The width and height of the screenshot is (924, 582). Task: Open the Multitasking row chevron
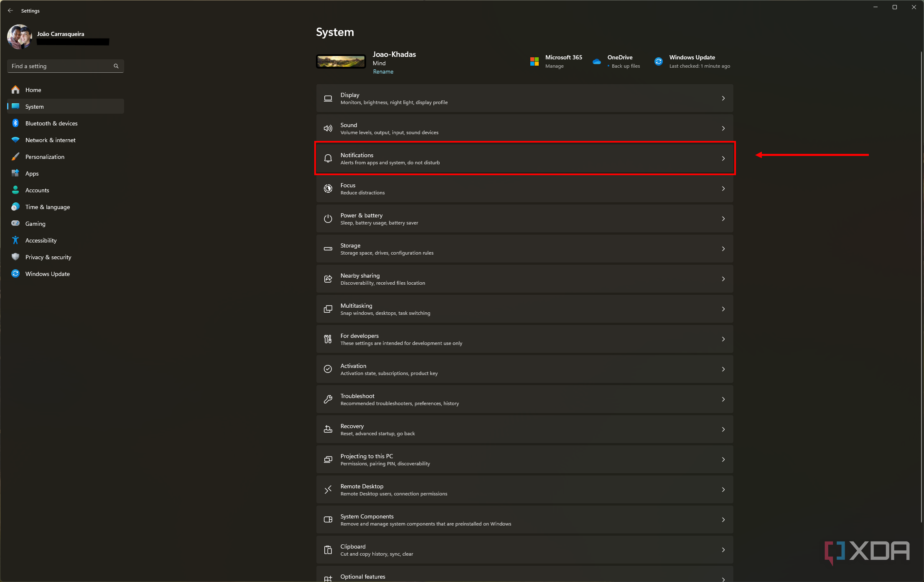(x=723, y=309)
